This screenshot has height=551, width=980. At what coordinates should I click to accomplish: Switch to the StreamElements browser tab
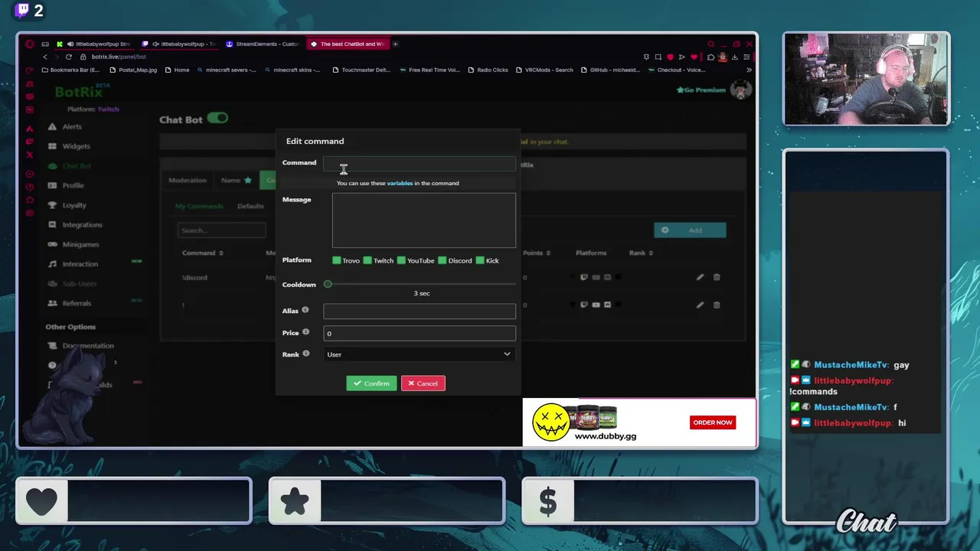coord(263,44)
